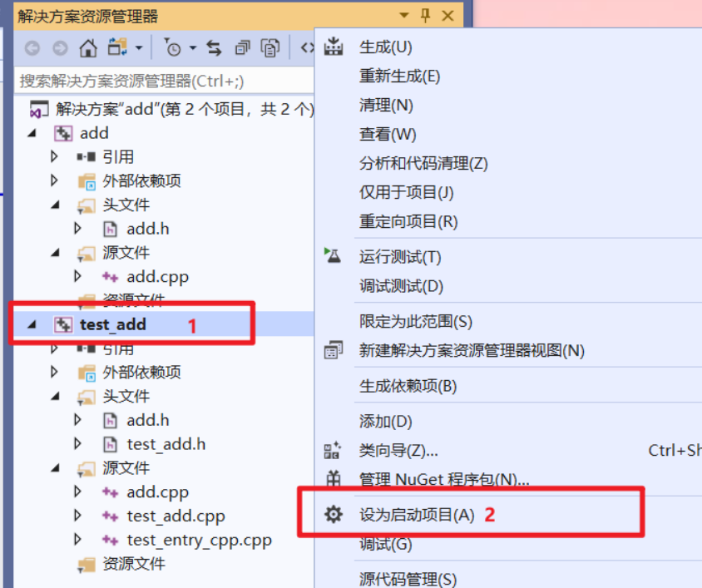
Task: Click the build hammer icon beside 生成(U)
Action: pyautogui.click(x=333, y=47)
